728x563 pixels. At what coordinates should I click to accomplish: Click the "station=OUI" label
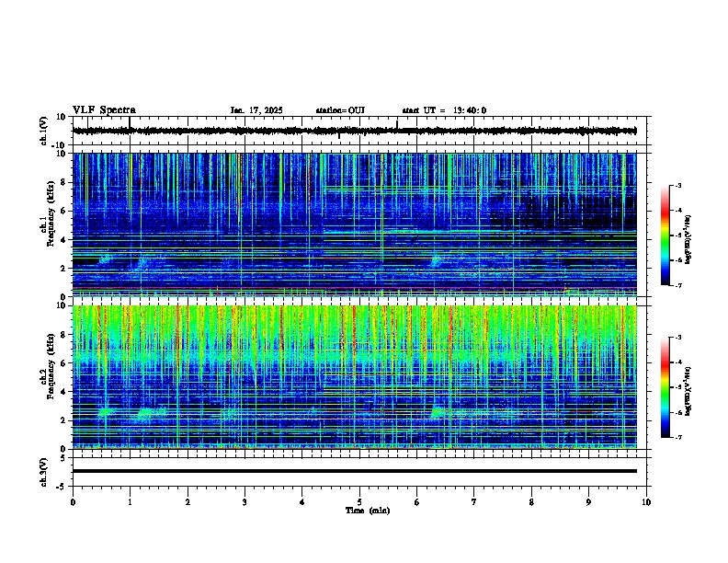[340, 110]
